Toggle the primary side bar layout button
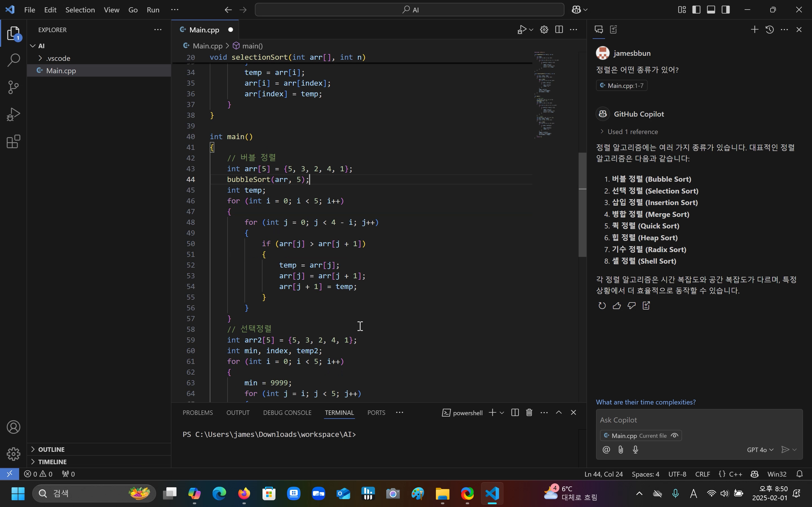 click(x=696, y=10)
